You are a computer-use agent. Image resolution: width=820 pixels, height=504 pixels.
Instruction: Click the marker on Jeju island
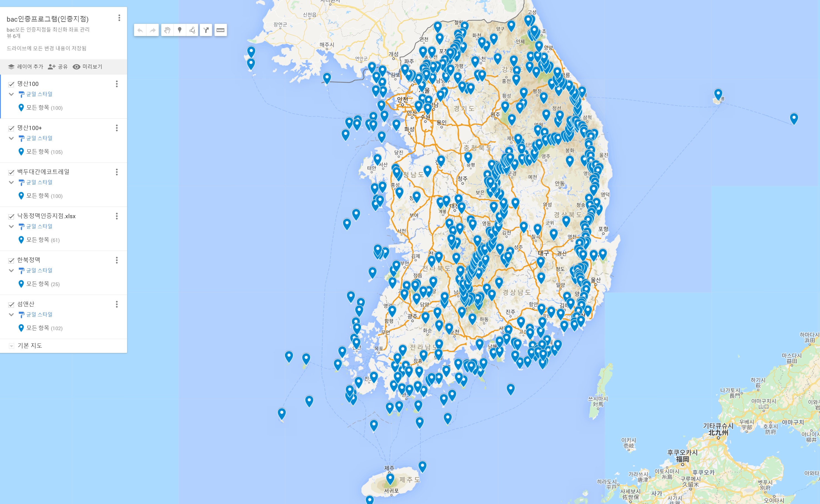click(390, 478)
